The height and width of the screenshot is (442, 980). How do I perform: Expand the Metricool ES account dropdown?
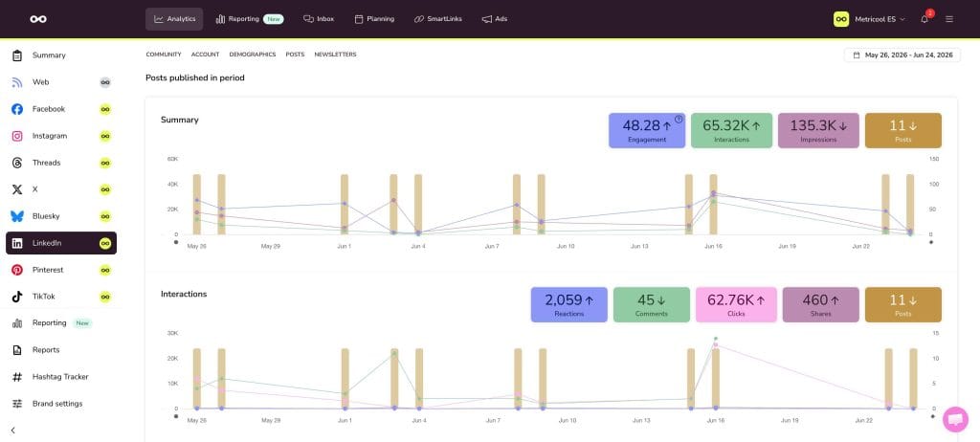[869, 19]
